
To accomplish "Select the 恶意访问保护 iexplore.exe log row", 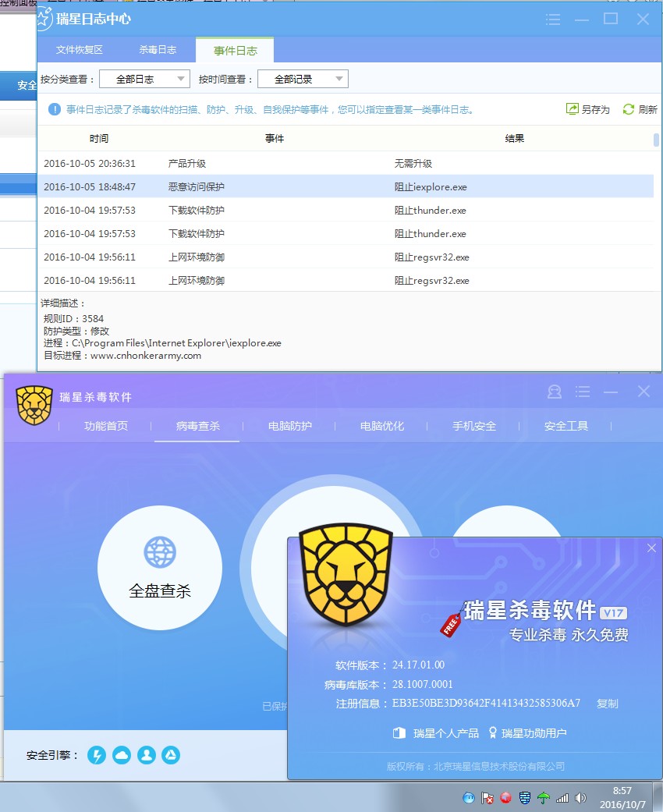I will tap(346, 186).
